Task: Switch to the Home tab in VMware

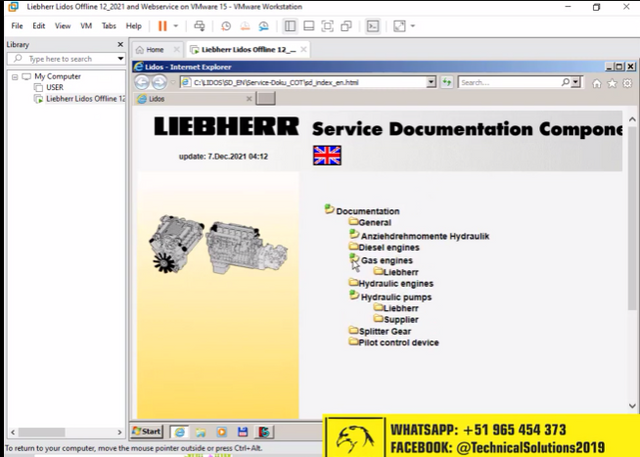Action: point(149,49)
